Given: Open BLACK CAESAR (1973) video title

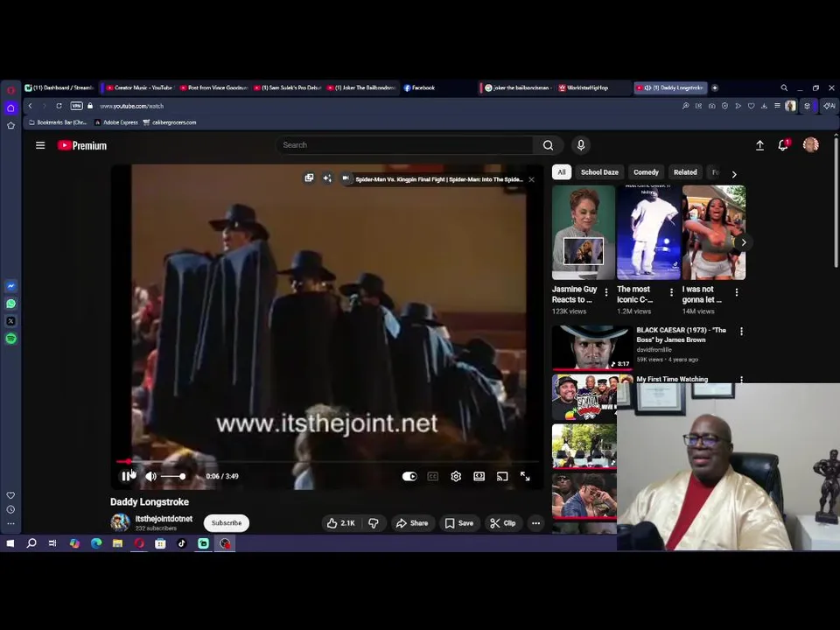Looking at the screenshot, I should [x=682, y=335].
